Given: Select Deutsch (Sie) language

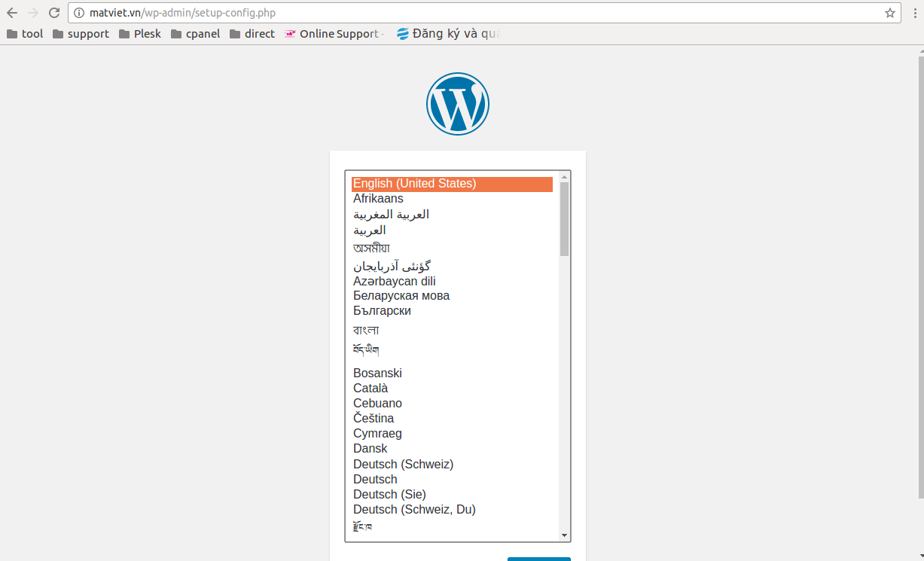Looking at the screenshot, I should [x=452, y=495].
